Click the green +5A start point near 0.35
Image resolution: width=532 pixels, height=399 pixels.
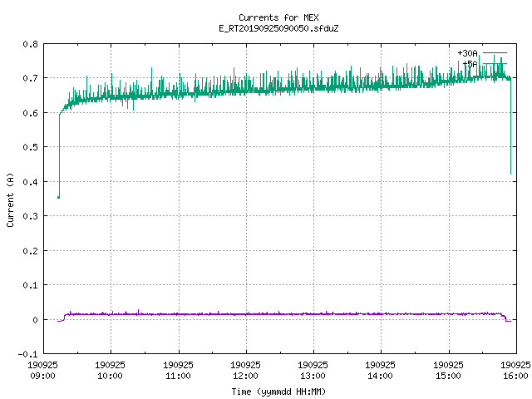coord(58,197)
